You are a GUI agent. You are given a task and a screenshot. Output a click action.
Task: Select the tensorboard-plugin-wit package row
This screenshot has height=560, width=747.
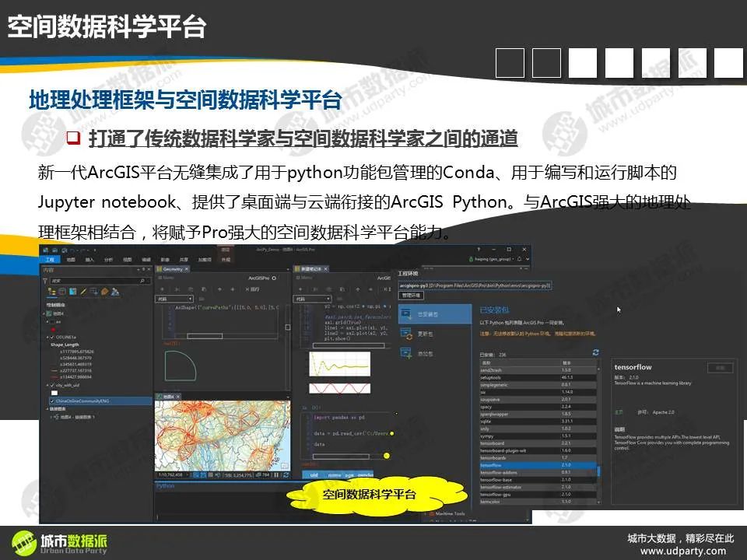tap(538, 450)
